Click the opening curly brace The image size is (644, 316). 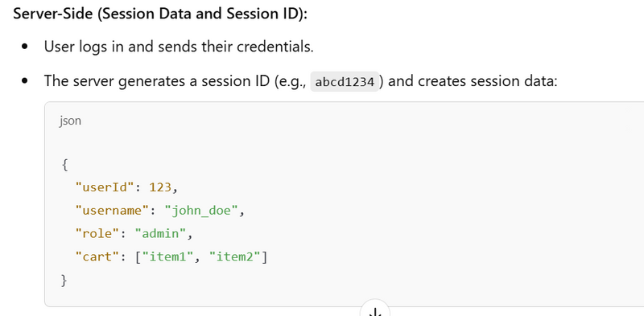point(64,165)
